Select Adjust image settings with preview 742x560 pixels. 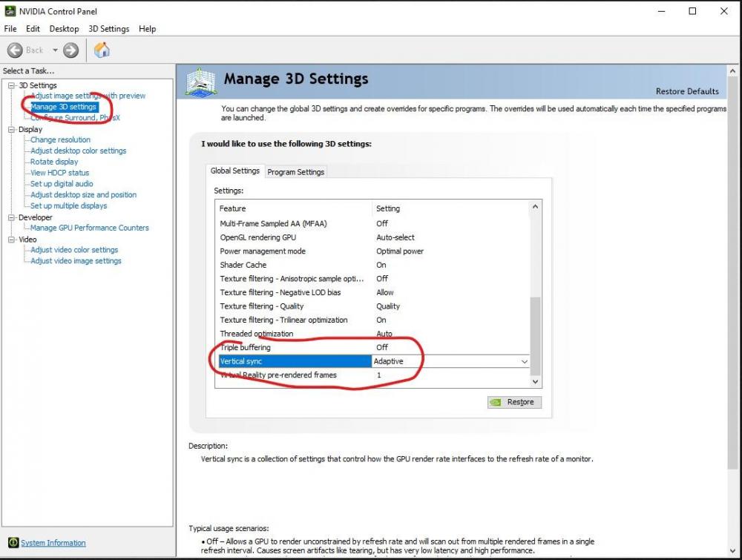tap(88, 96)
